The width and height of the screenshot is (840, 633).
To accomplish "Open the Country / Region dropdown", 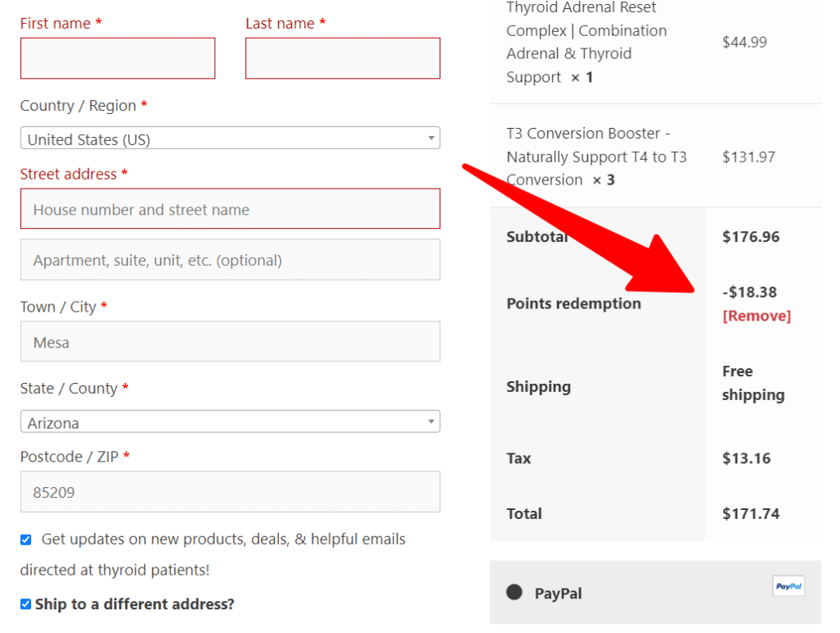I will tap(231, 139).
